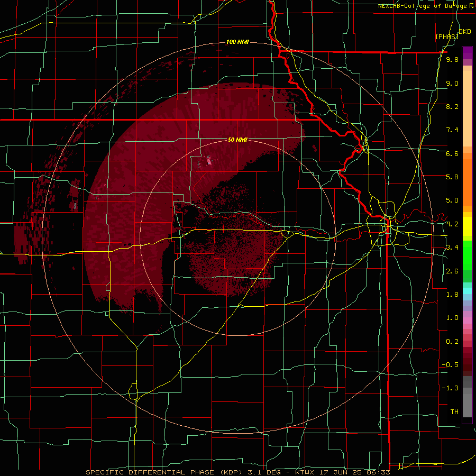Click the 50 NMI range ring label
The width and height of the screenshot is (476, 476).
[x=237, y=140]
